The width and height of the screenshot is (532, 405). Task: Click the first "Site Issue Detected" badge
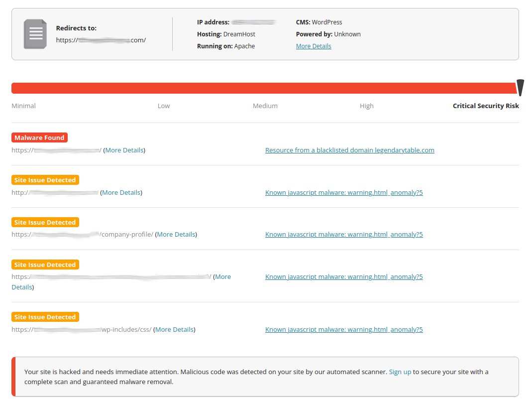tap(45, 180)
